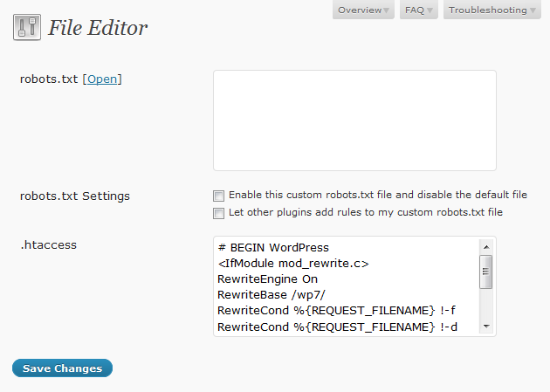Select the Troubleshooting tab label
This screenshot has height=392, width=550.
pyautogui.click(x=487, y=10)
